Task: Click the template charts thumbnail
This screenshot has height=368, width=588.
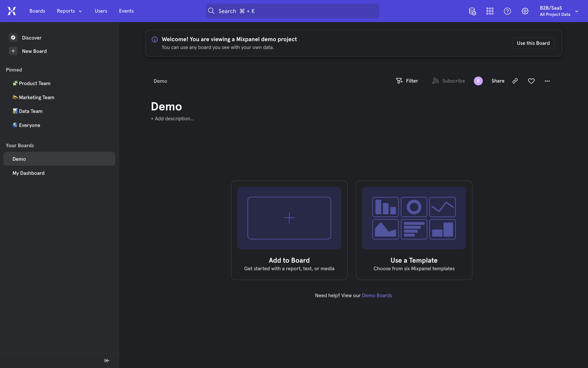Action: click(414, 218)
